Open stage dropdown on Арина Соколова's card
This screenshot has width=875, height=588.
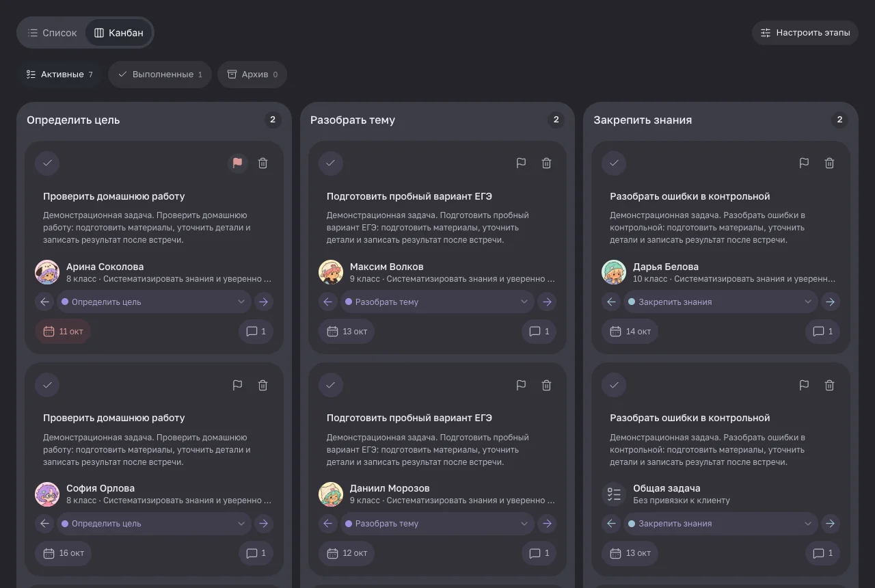tap(154, 302)
